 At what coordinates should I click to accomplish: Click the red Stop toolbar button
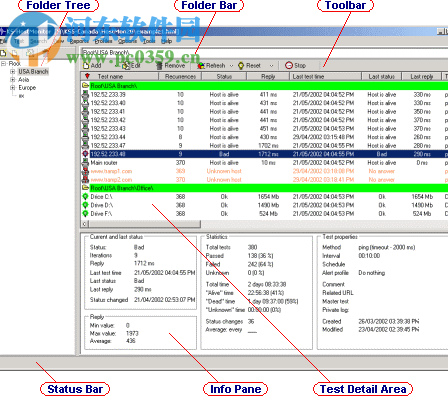click(296, 66)
